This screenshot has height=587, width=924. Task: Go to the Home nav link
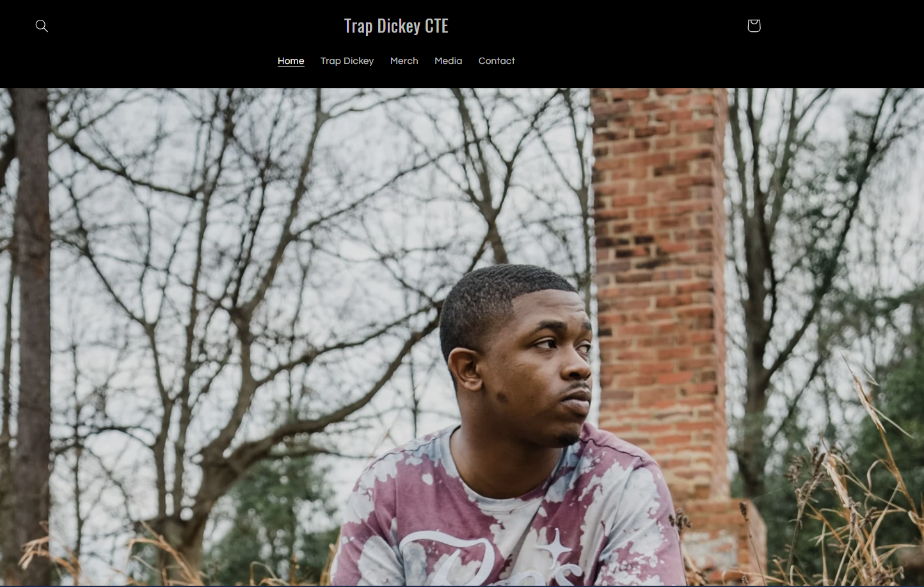click(291, 61)
